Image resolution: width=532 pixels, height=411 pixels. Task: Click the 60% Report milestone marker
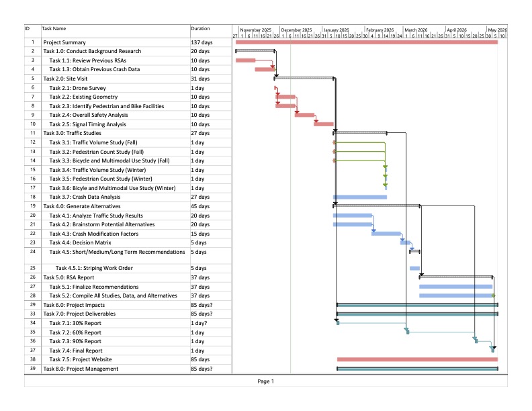(406, 332)
